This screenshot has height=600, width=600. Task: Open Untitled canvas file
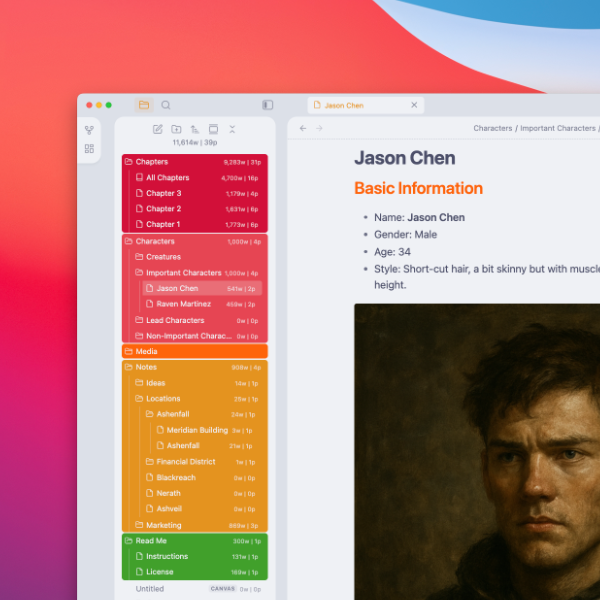click(x=195, y=589)
